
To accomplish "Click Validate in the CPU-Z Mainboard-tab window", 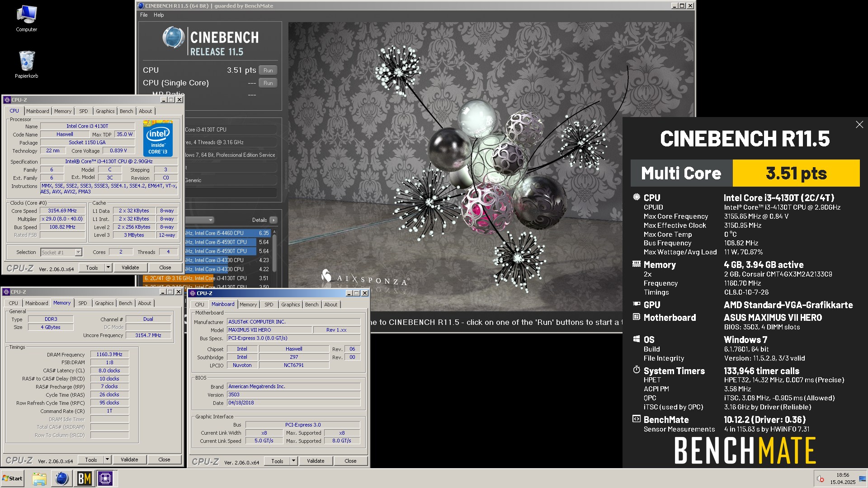I will (316, 461).
